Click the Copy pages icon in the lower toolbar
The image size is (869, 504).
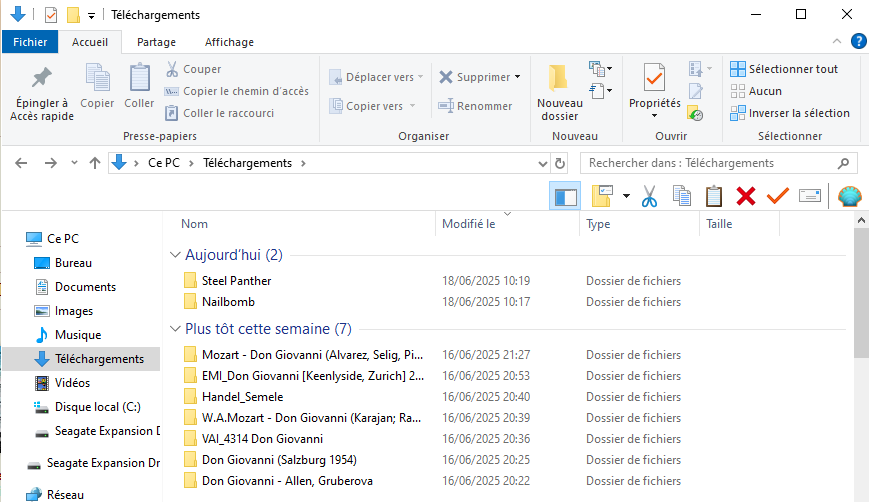[x=681, y=196]
